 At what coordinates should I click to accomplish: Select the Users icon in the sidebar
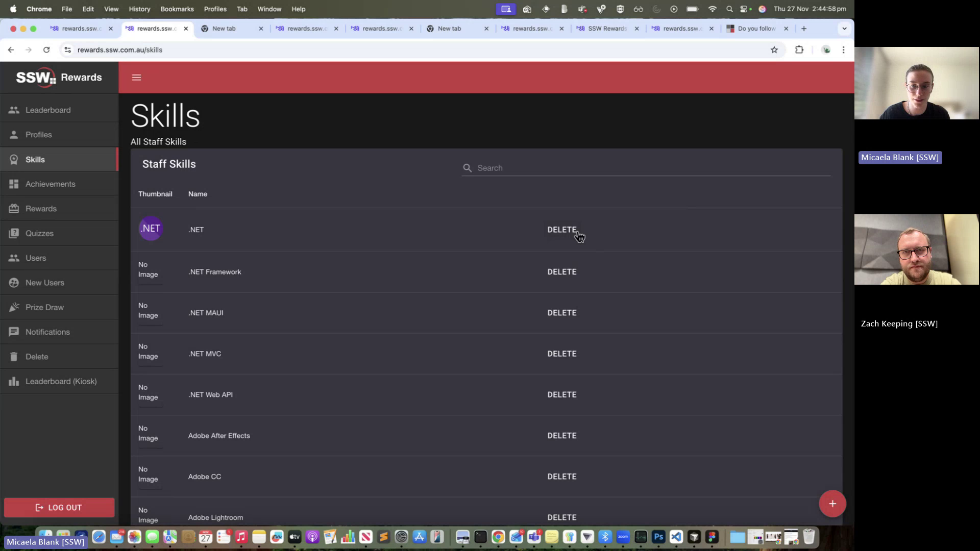pos(14,258)
